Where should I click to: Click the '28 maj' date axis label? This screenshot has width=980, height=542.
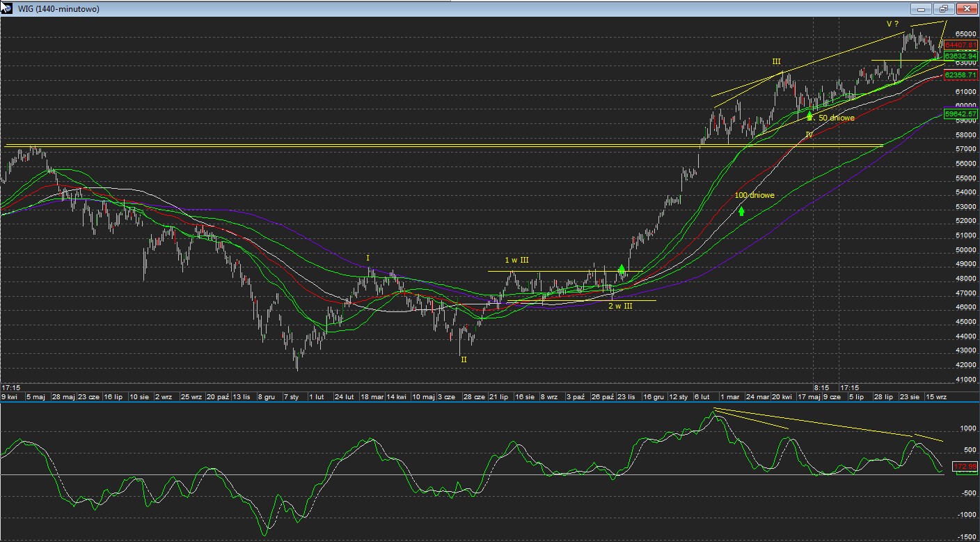[x=64, y=396]
